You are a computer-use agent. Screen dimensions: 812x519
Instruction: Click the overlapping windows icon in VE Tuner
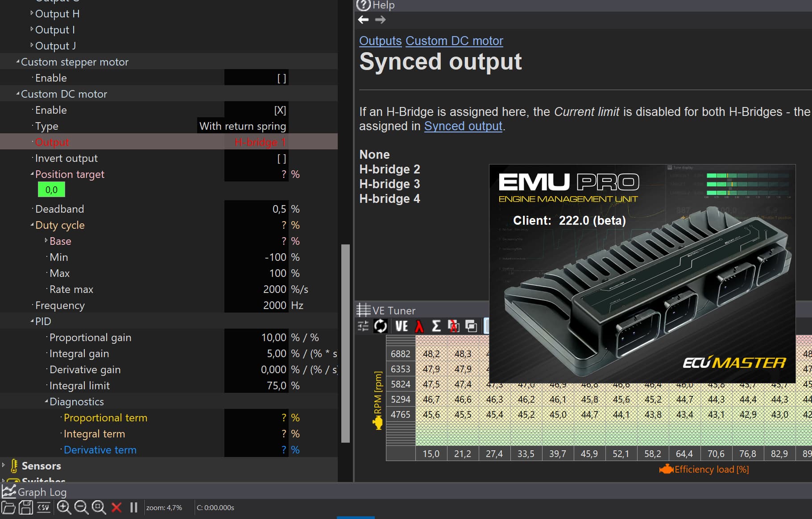point(471,326)
